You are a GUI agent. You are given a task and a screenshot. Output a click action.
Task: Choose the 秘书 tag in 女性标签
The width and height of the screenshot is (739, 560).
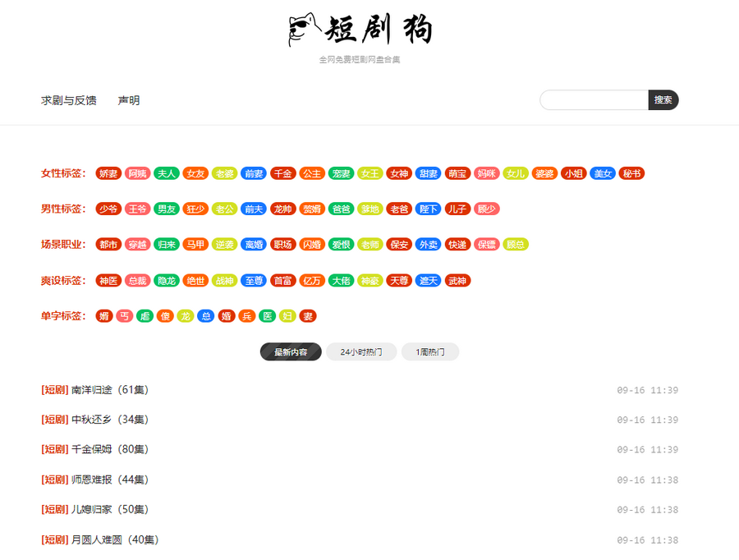coord(631,173)
